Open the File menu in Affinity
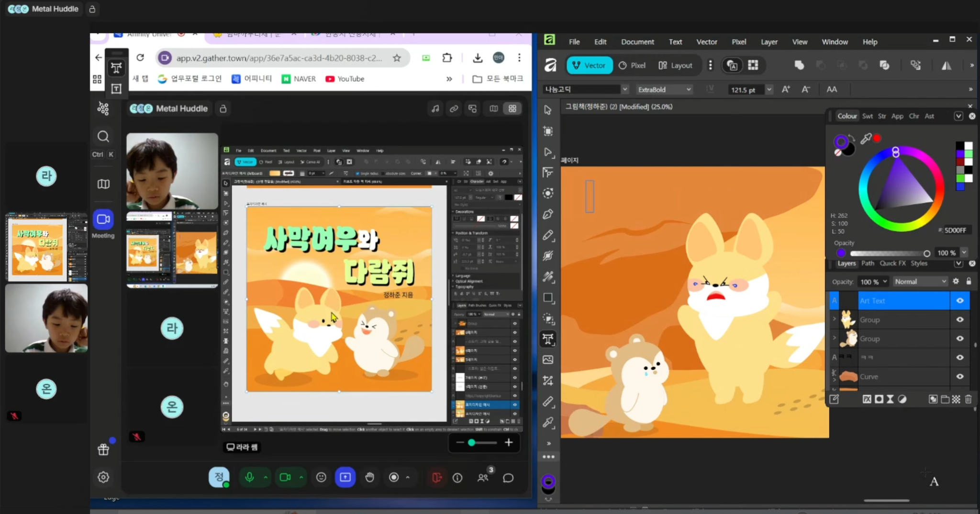Screen dimensions: 980x514 (x=574, y=42)
